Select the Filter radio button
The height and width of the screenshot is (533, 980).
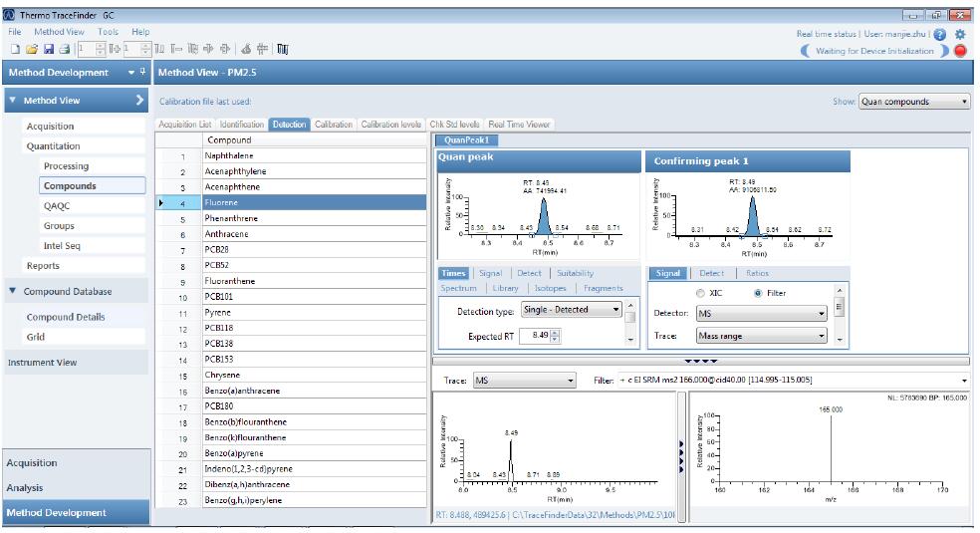coord(759,293)
